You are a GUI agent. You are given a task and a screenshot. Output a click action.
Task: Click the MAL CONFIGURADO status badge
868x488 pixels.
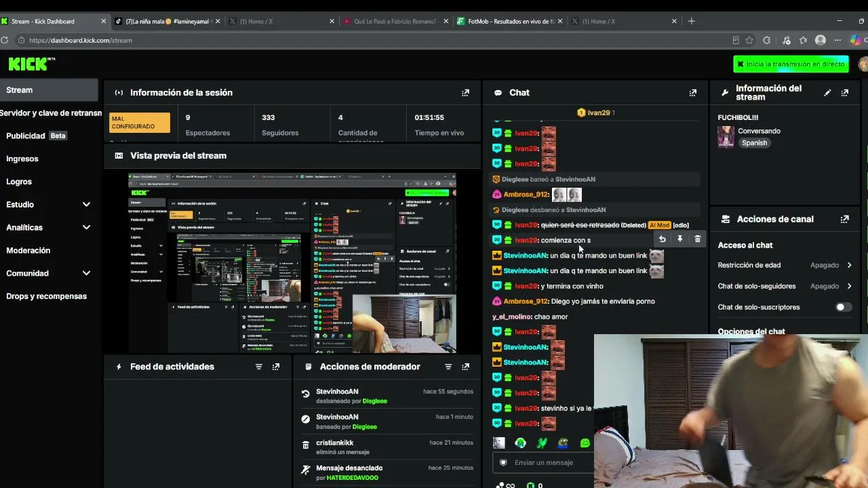click(140, 123)
